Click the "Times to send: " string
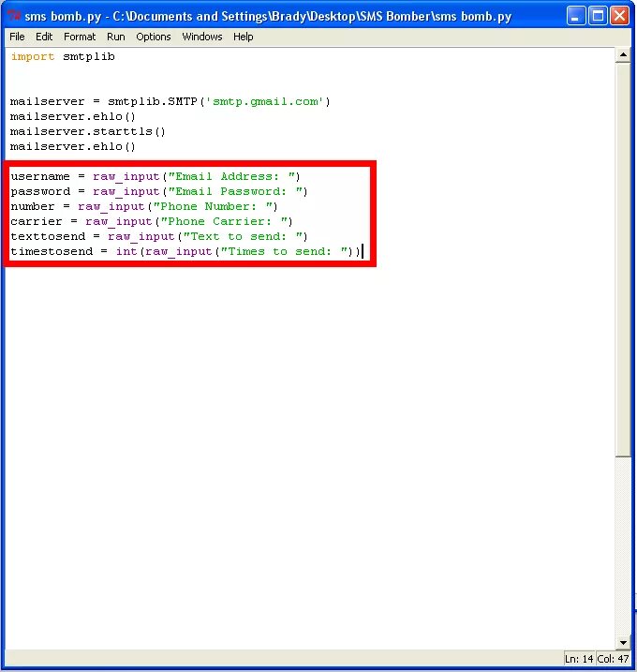The image size is (637, 672). point(284,251)
